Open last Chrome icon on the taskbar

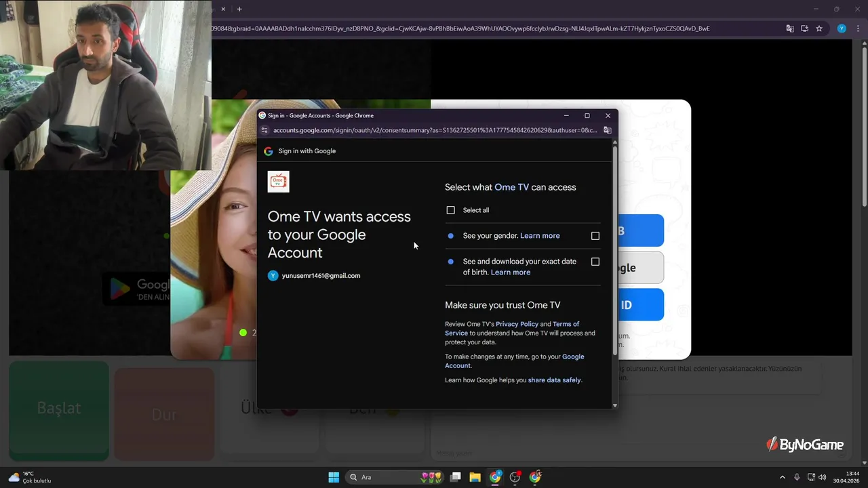coord(536,477)
